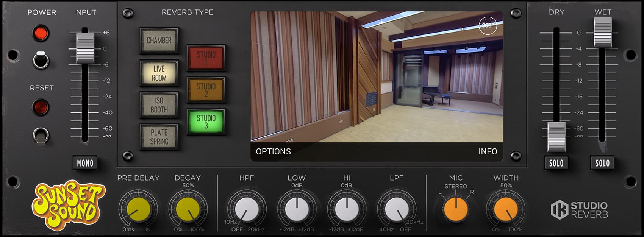This screenshot has width=644, height=237.
Task: Select the Live Room reverb type
Action: click(159, 73)
